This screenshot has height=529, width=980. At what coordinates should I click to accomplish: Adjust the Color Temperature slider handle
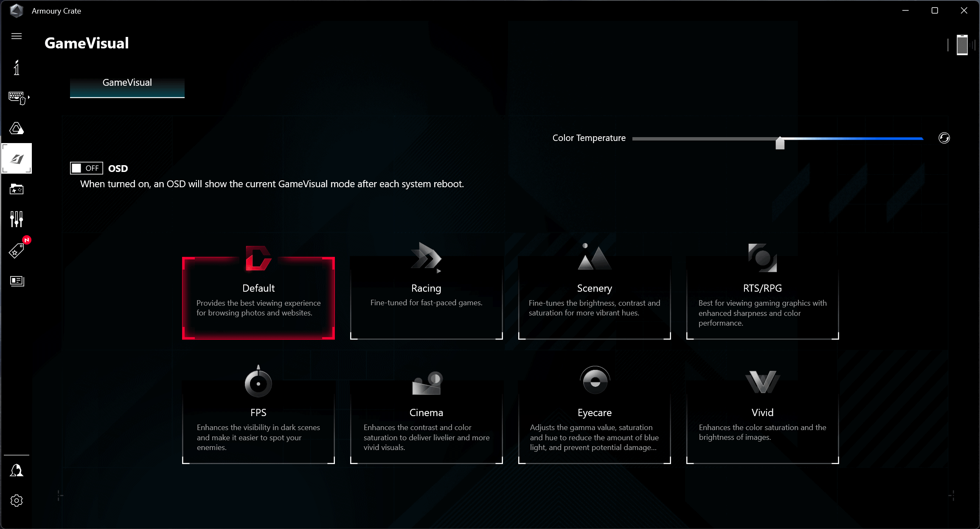(780, 143)
